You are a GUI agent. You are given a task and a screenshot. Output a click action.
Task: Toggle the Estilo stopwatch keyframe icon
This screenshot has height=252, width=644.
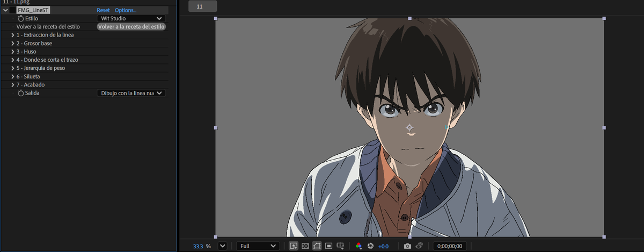point(21,18)
